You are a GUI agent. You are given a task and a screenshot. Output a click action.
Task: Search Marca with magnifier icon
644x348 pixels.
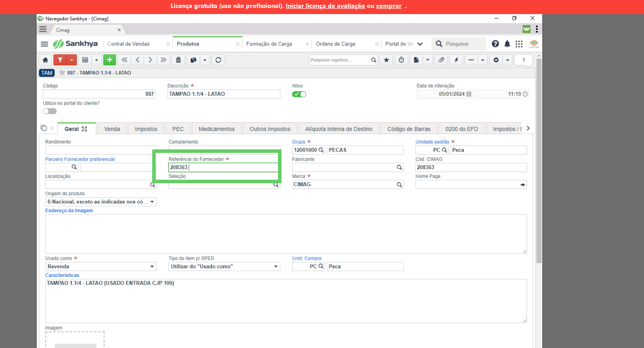(399, 185)
